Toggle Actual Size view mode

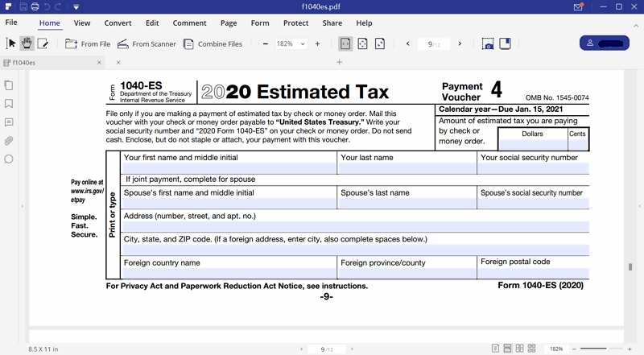click(380, 43)
